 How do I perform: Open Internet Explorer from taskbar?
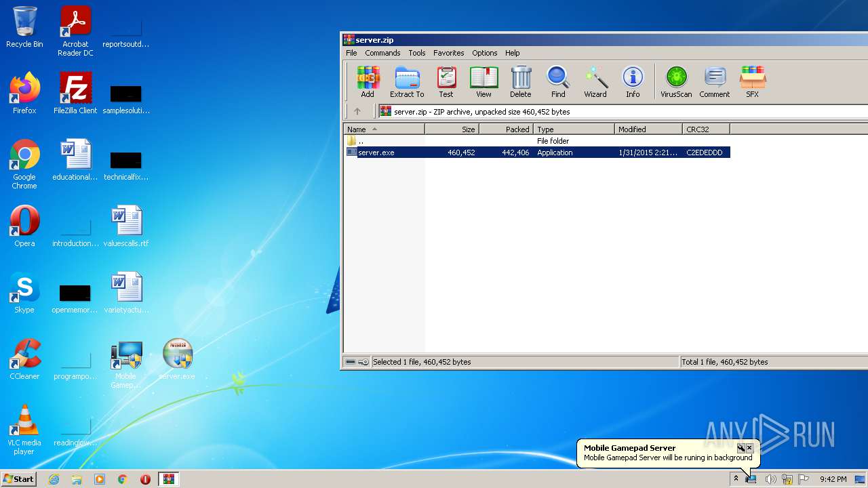point(54,479)
